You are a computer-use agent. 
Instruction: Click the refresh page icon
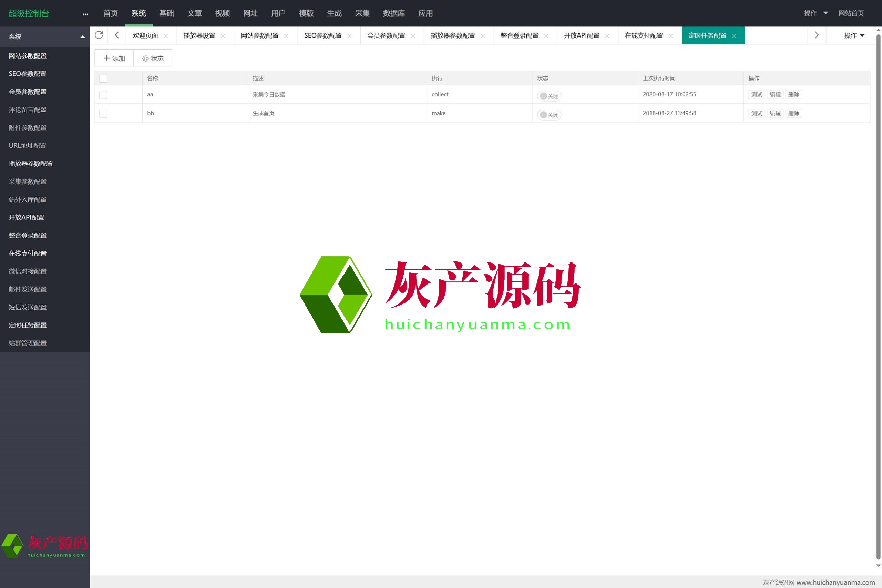coord(99,35)
